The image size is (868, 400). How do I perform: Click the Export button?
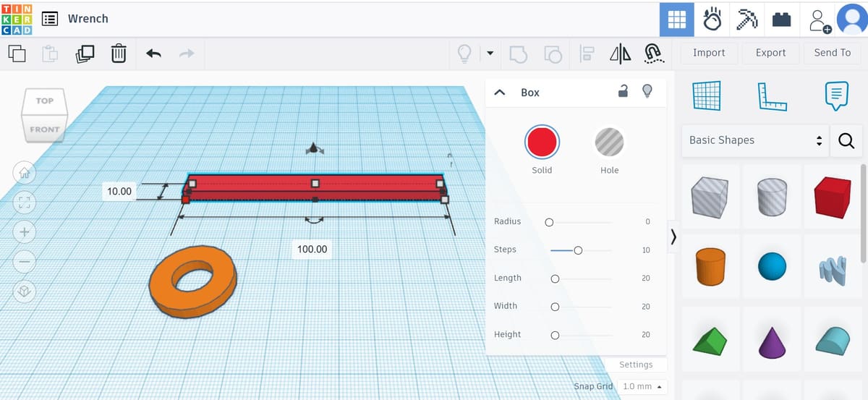[770, 53]
